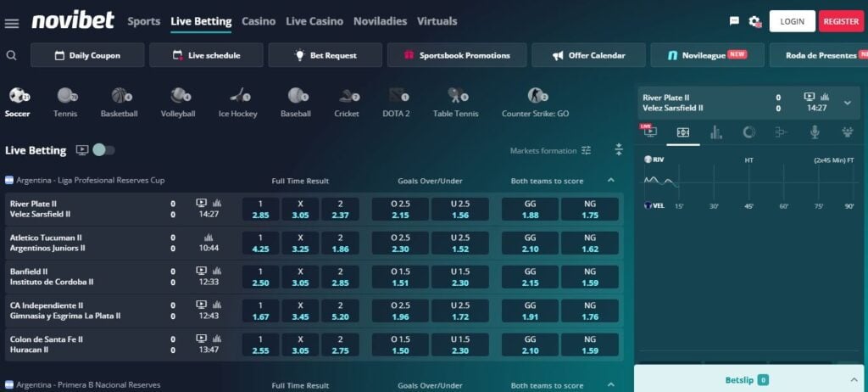Open statistics icon in Atletico Tucuman II row
The width and height of the screenshot is (868, 392).
pyautogui.click(x=209, y=238)
